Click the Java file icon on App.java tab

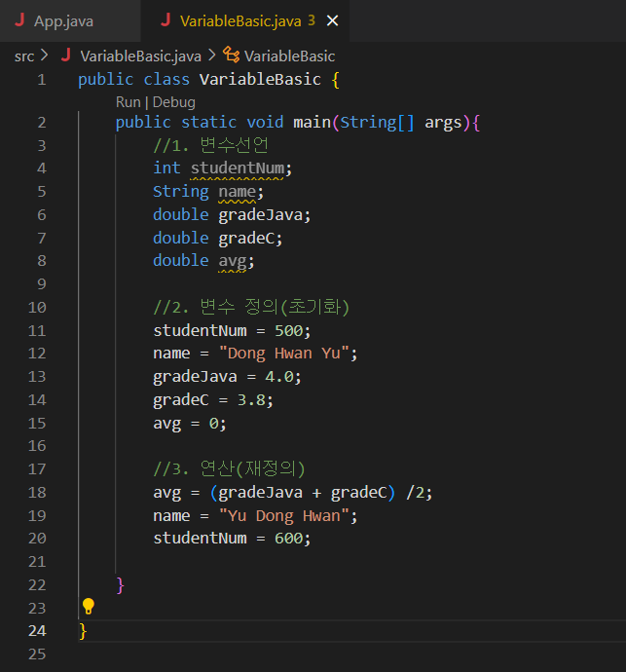19,20
